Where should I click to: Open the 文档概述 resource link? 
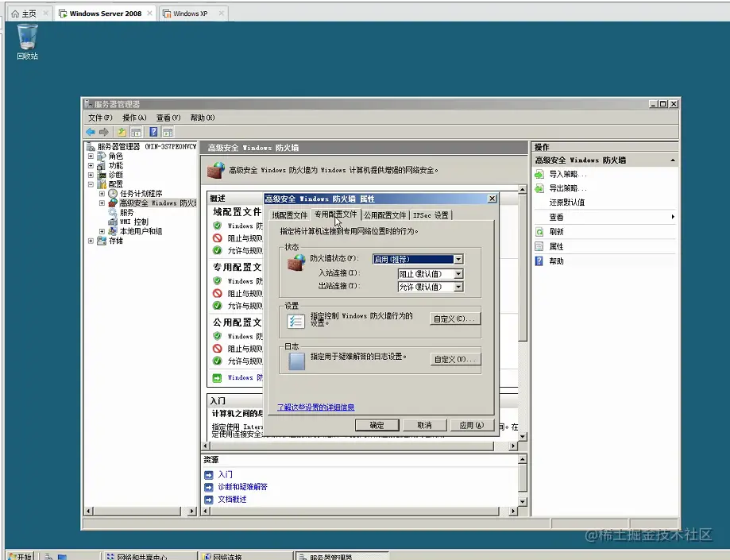(x=232, y=500)
